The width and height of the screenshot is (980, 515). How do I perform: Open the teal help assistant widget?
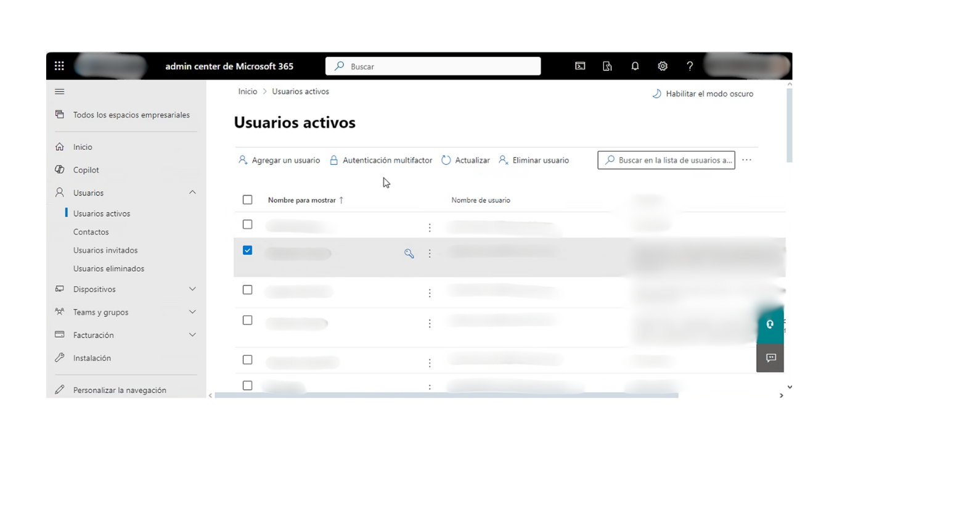[770, 324]
